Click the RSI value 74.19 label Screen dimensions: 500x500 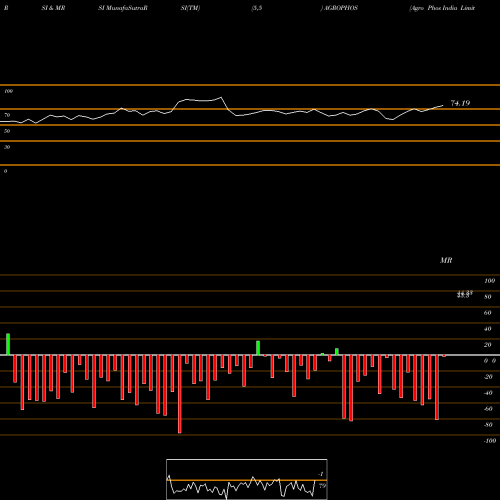tap(460, 103)
